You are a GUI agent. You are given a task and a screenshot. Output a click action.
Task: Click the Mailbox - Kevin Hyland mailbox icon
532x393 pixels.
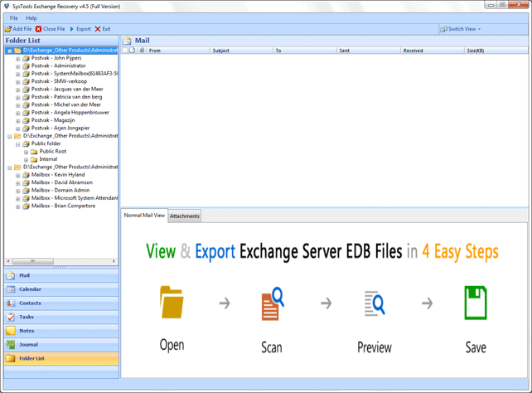coord(26,175)
